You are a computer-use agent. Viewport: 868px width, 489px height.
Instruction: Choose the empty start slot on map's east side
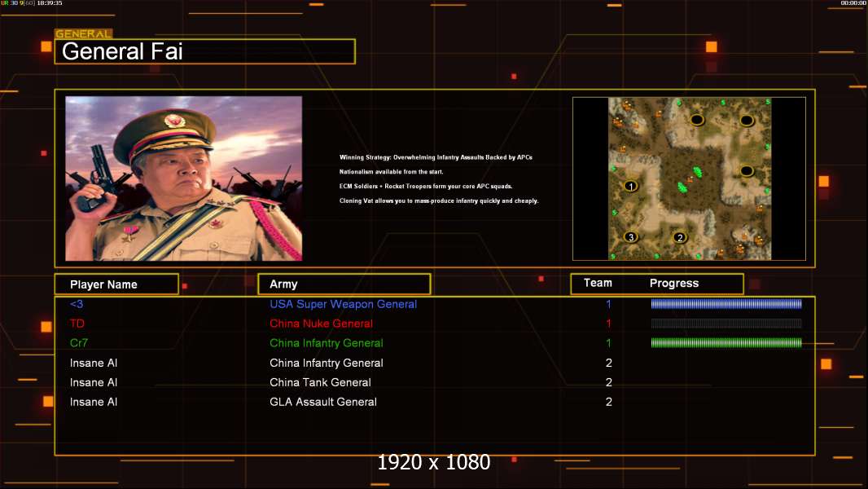[x=747, y=170]
